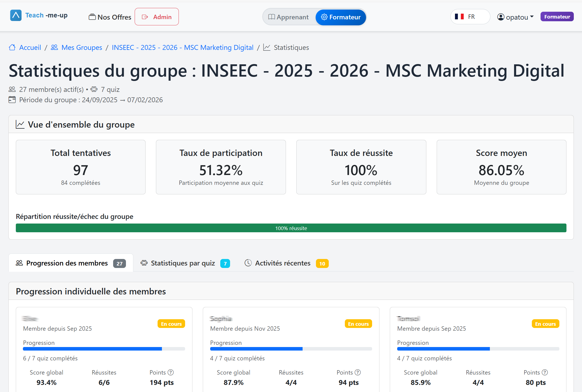
Task: Click the calendar icon next to Période du groupe
Action: pyautogui.click(x=12, y=100)
